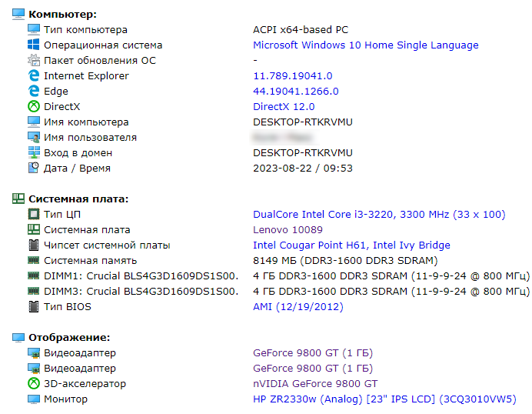This screenshot has width=532, height=414.
Task: Select the 8149 МБ system memory value
Action: pyautogui.click(x=345, y=261)
